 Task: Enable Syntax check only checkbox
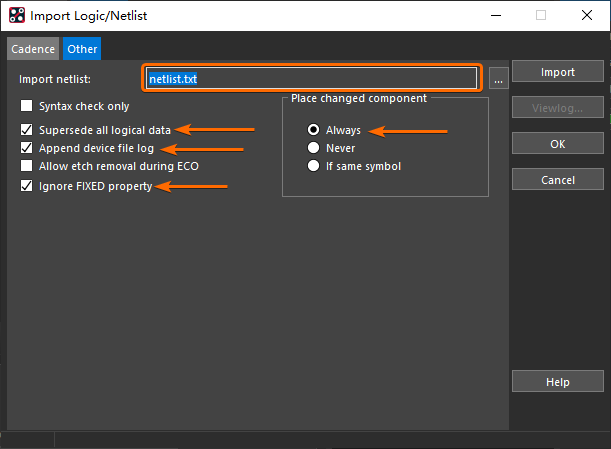[27, 106]
